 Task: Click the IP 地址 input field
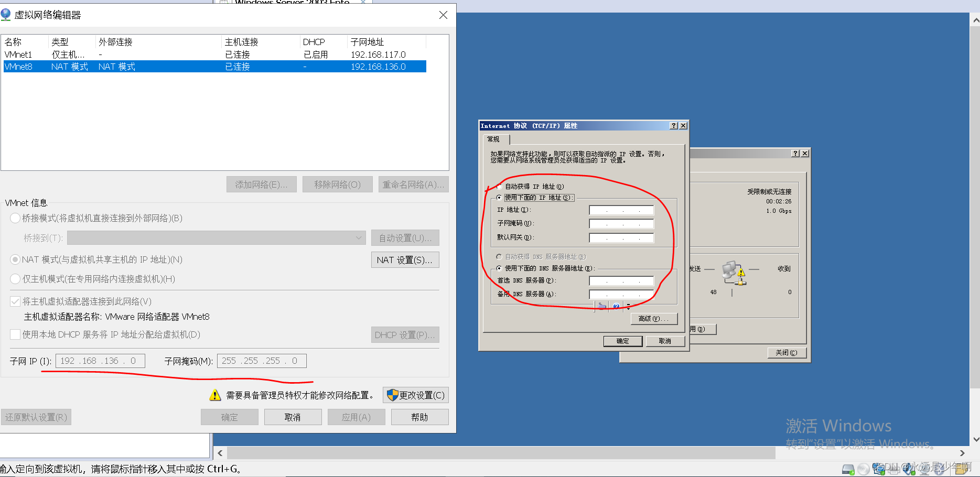[x=621, y=210]
